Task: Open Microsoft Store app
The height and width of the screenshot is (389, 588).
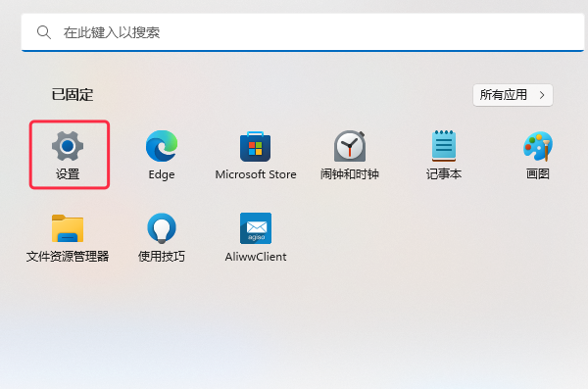Action: [x=256, y=154]
